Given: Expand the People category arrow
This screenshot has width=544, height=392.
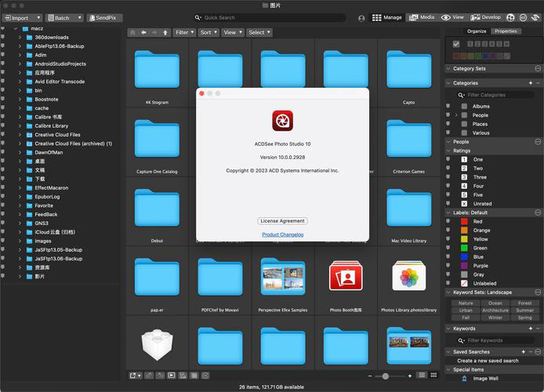Looking at the screenshot, I should [x=456, y=115].
